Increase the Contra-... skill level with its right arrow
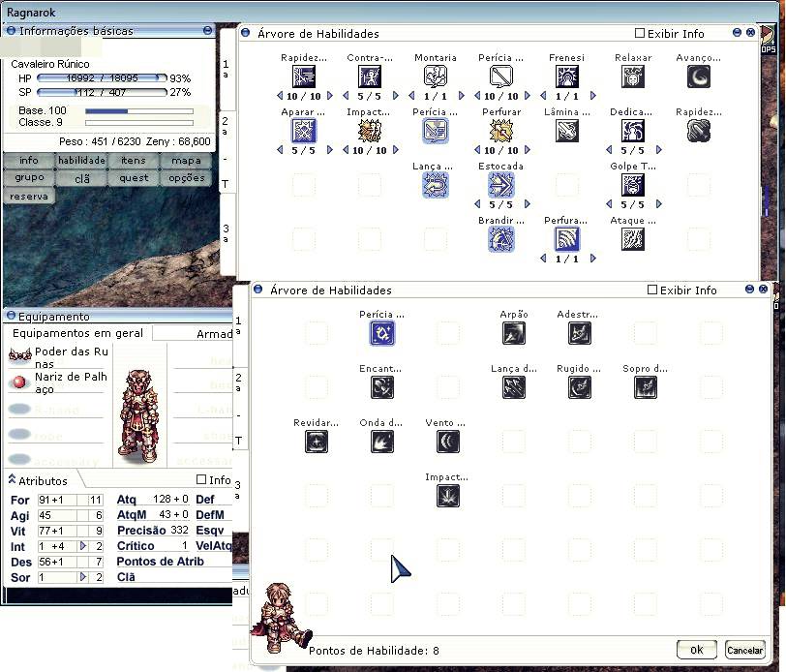Image resolution: width=786 pixels, height=672 pixels. (396, 95)
